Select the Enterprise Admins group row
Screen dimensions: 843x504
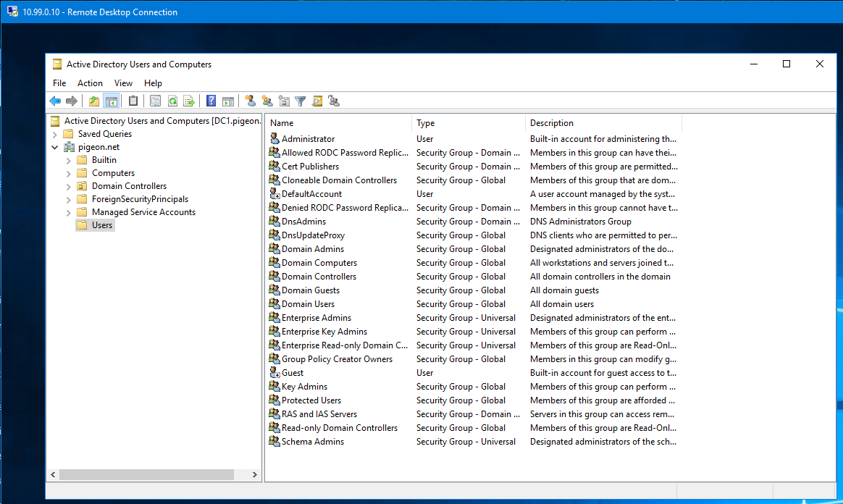click(473, 318)
